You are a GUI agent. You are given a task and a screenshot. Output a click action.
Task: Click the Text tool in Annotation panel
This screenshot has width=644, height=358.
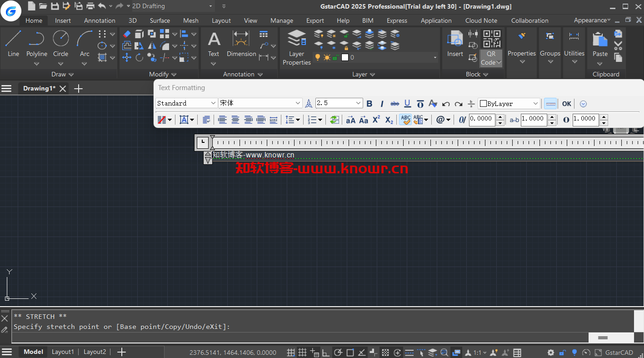(x=214, y=44)
